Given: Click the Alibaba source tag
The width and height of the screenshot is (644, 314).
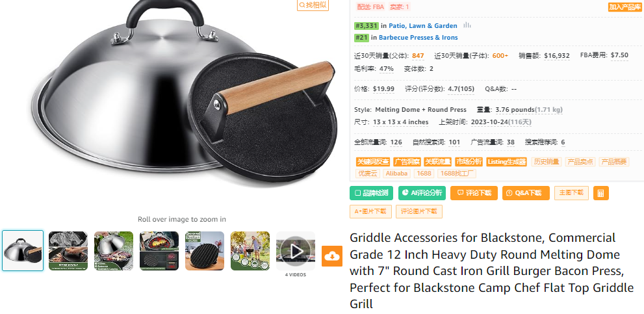Looking at the screenshot, I should coord(397,174).
